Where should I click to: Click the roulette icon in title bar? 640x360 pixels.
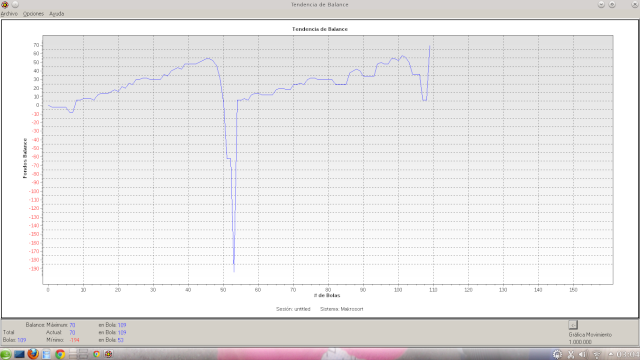point(5,4)
